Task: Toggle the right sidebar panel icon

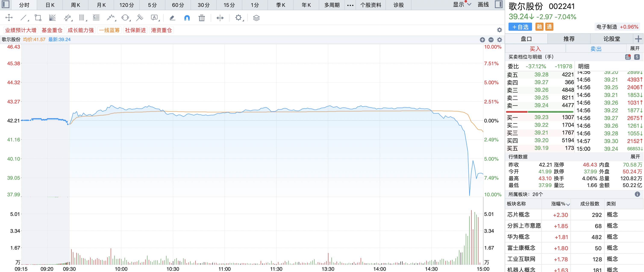Action: [x=498, y=4]
